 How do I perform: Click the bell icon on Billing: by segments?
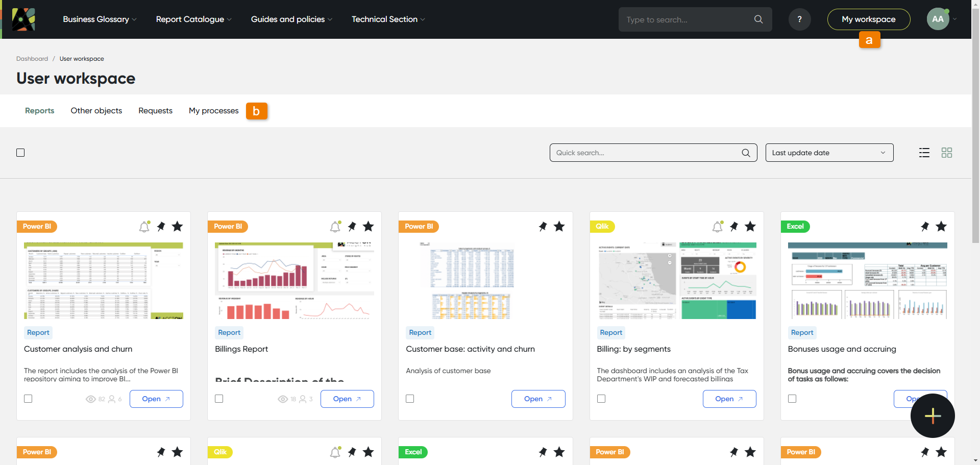coord(718,227)
